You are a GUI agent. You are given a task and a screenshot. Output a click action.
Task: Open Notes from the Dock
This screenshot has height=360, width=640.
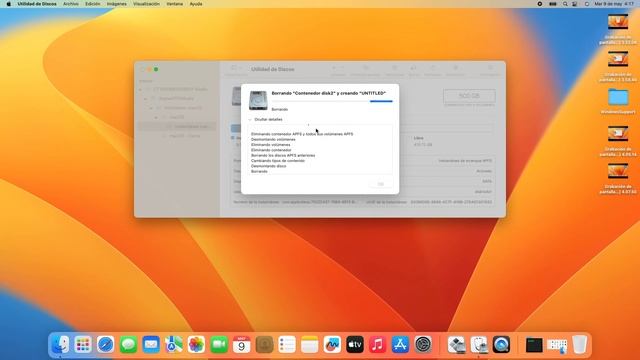[x=310, y=344]
